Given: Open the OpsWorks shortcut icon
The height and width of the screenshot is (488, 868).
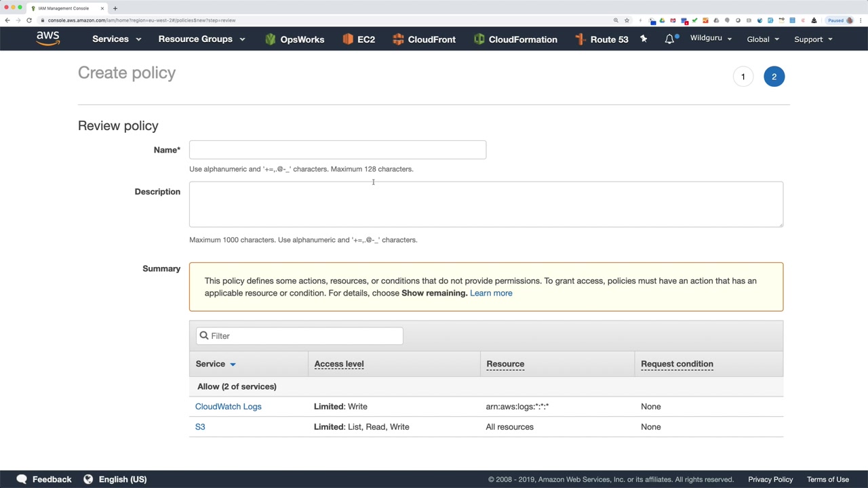Looking at the screenshot, I should point(271,39).
